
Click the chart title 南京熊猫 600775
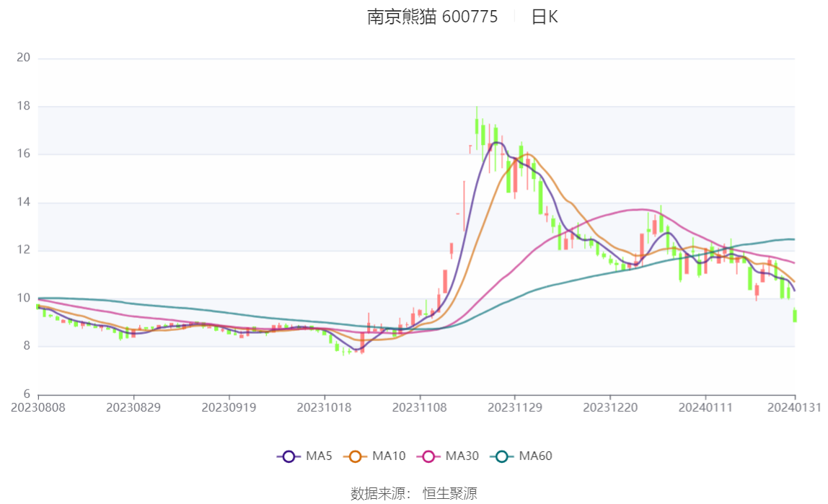point(433,17)
